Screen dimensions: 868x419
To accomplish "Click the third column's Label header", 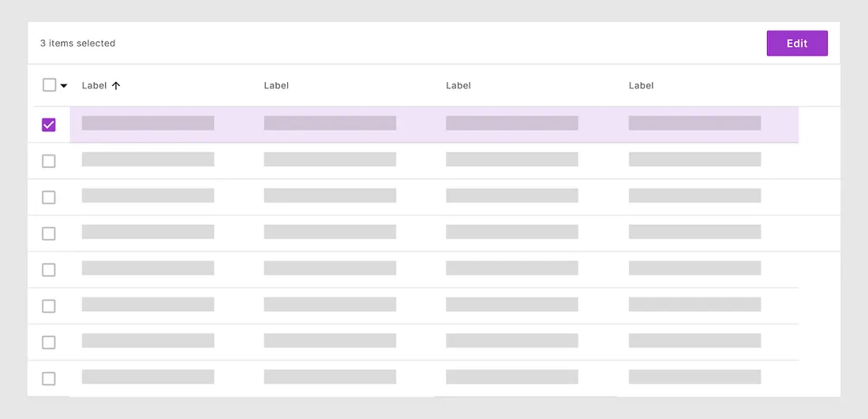I will (458, 86).
